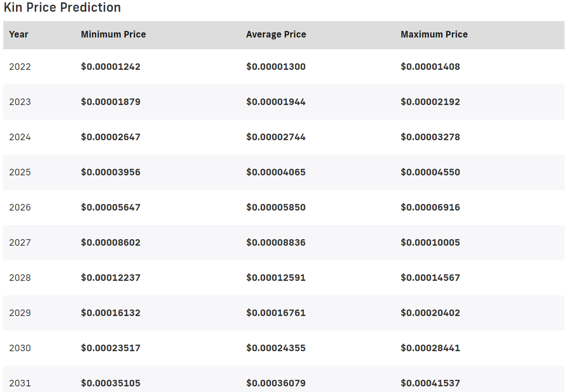Click the 2024 minimum price $0.00002647
565x392 pixels.
tap(111, 137)
